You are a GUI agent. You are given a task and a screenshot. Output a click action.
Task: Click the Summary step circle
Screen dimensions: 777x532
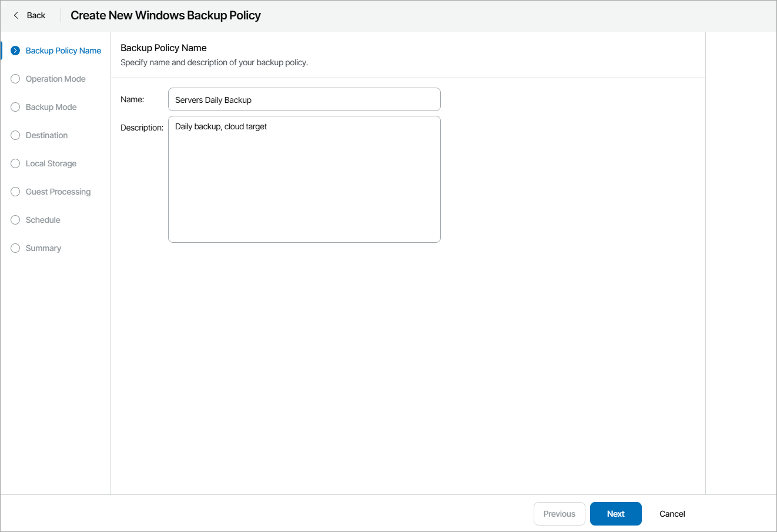(x=15, y=248)
